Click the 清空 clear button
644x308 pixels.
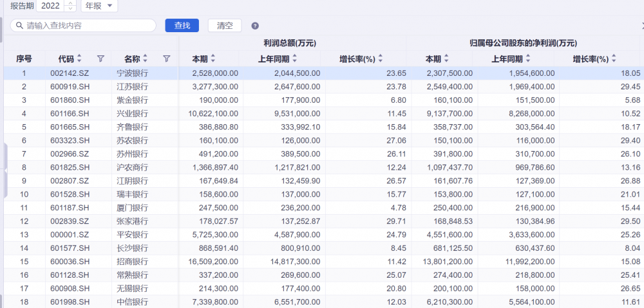(x=225, y=26)
